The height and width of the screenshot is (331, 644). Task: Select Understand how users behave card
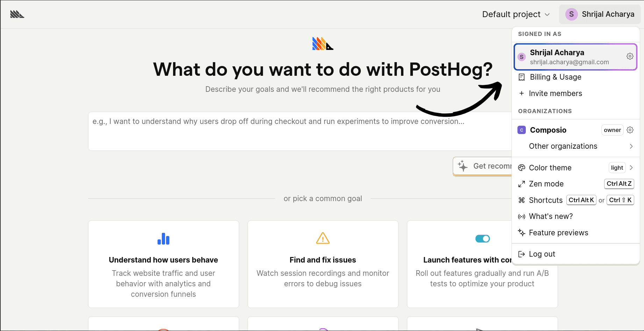(164, 264)
